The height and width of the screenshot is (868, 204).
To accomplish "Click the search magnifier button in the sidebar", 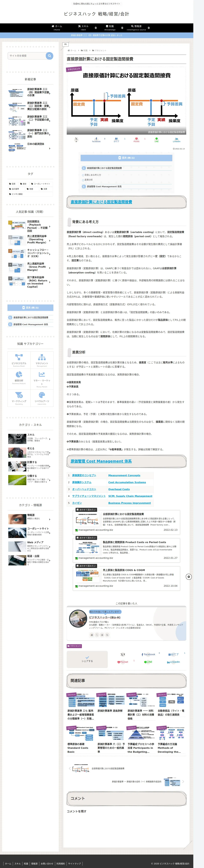I will click(x=49, y=56).
